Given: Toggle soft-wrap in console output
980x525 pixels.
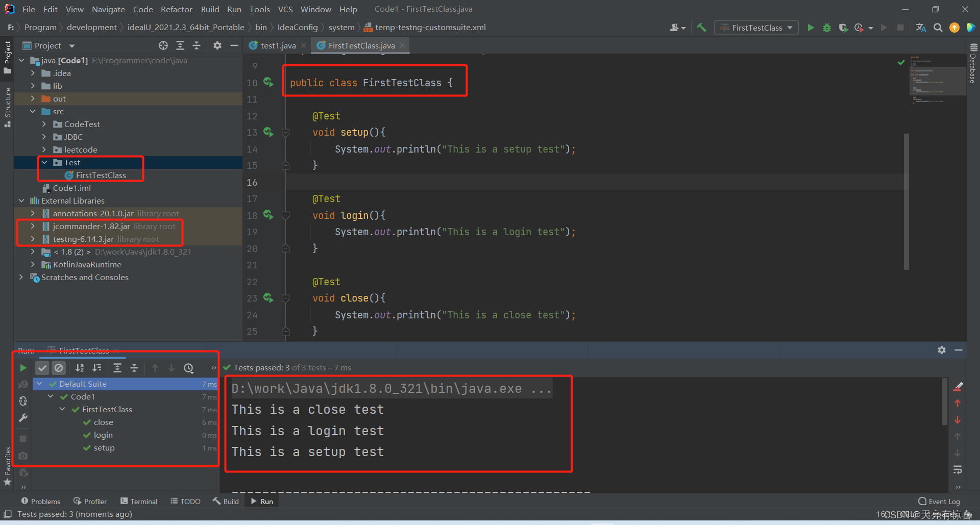Looking at the screenshot, I should [x=958, y=469].
